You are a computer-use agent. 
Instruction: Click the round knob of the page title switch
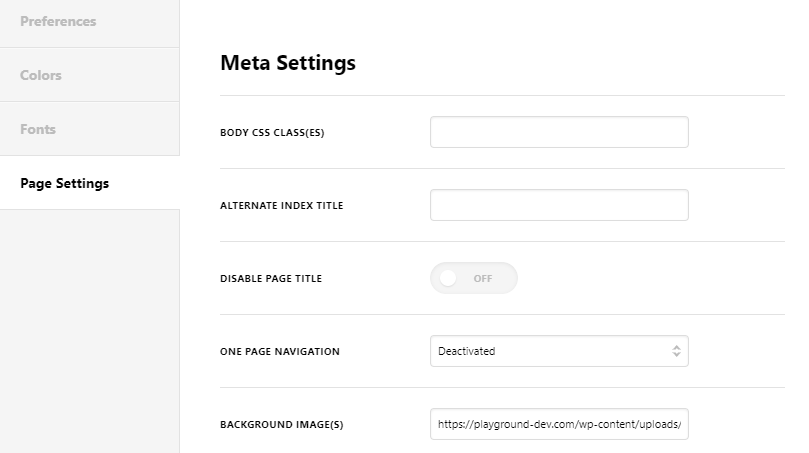(448, 278)
